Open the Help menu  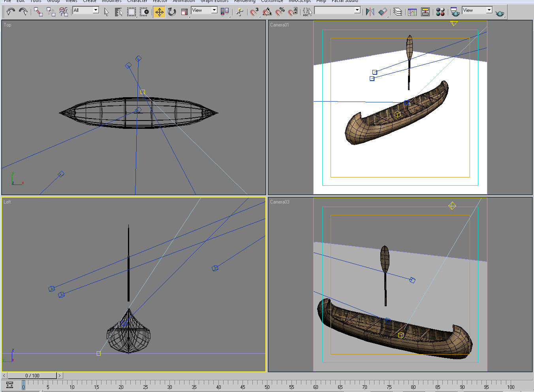tap(321, 1)
